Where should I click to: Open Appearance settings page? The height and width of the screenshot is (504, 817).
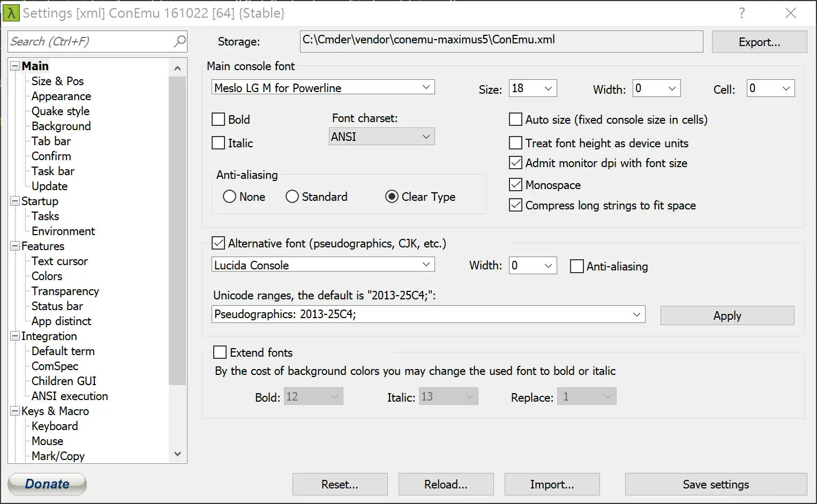[61, 96]
